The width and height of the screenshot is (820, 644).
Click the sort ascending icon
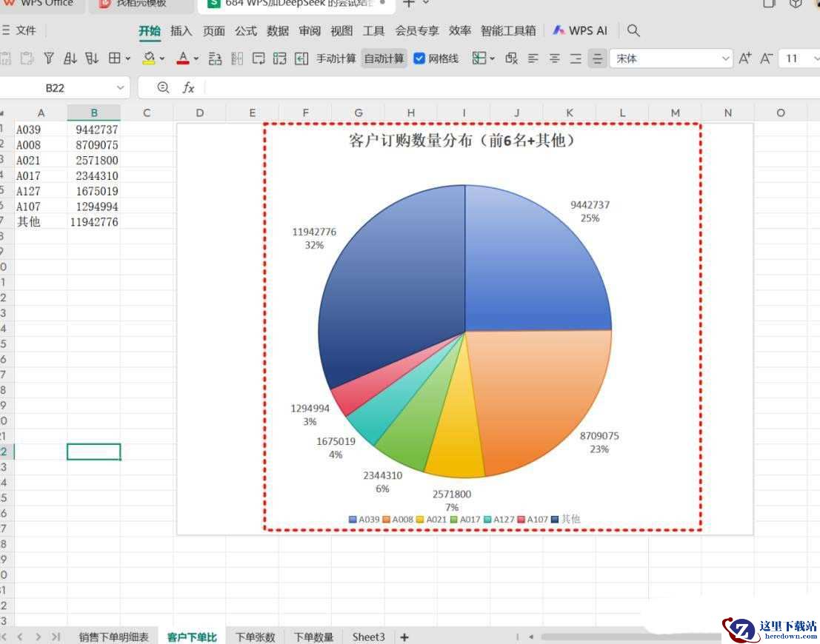pyautogui.click(x=70, y=58)
